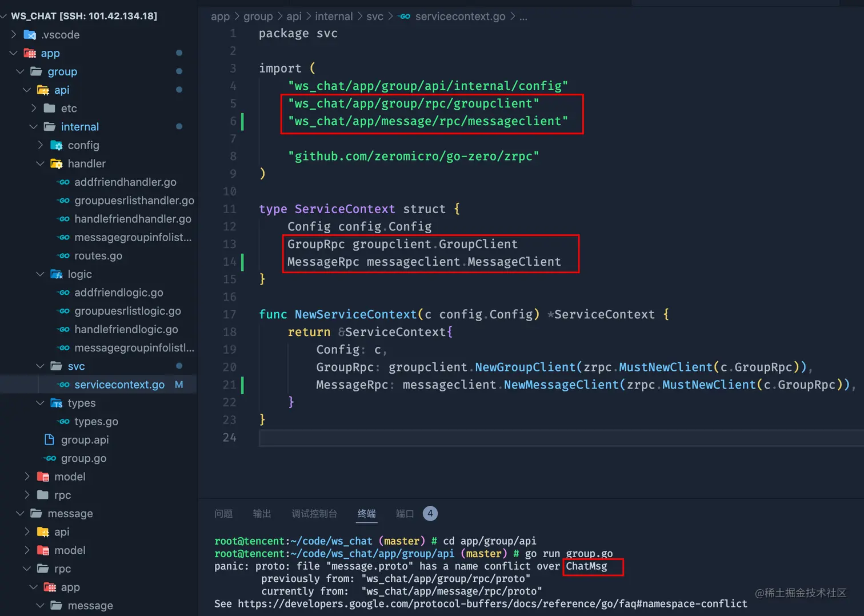Click "return &ServiceContext{" on line 18

click(x=370, y=332)
